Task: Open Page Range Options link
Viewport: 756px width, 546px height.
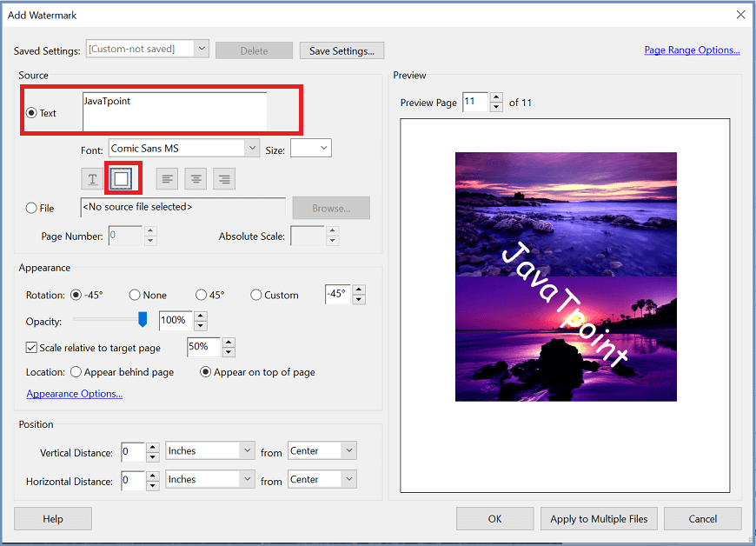Action: pyautogui.click(x=692, y=50)
